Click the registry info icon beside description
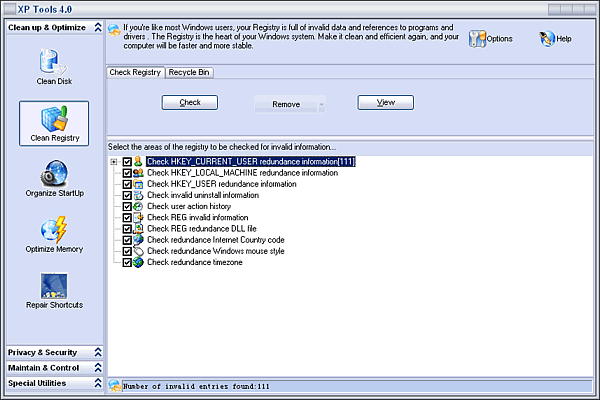The image size is (600, 400). (x=114, y=30)
